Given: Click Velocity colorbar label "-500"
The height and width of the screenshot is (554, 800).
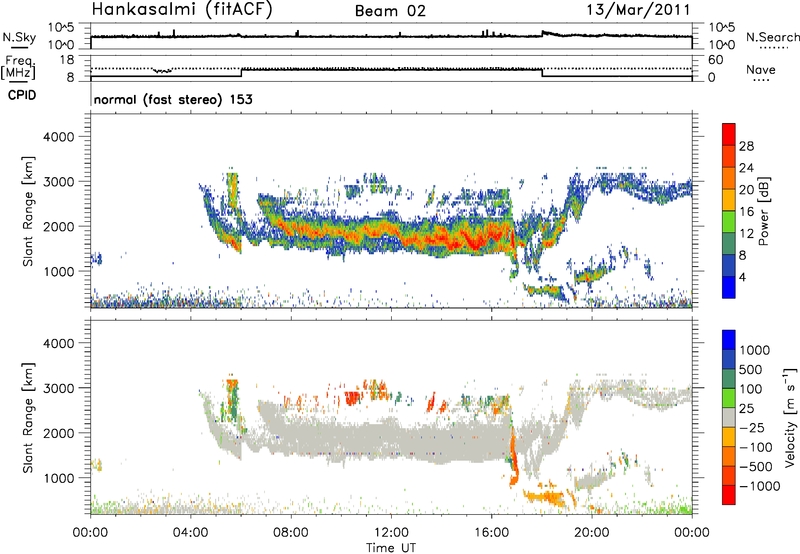Looking at the screenshot, I should [x=756, y=466].
